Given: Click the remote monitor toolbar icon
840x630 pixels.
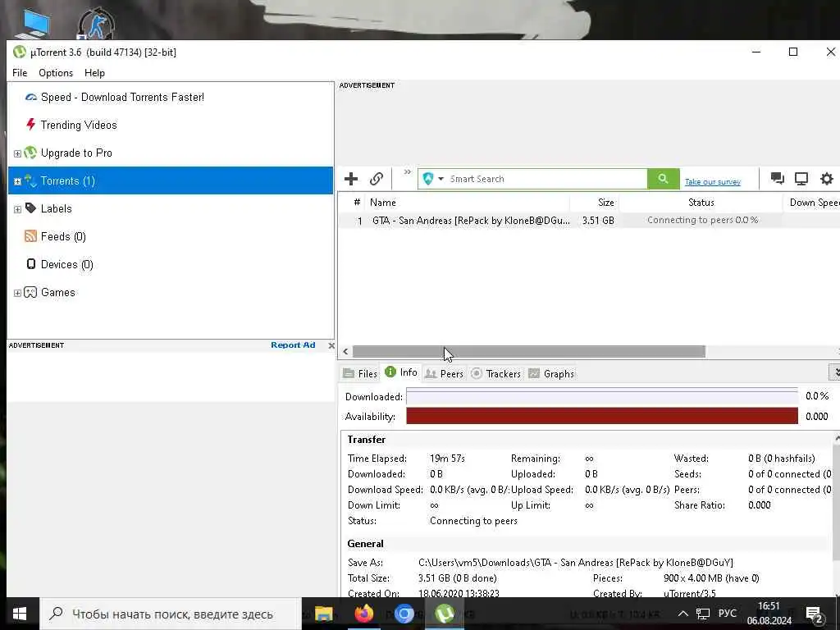Looking at the screenshot, I should (x=801, y=178).
